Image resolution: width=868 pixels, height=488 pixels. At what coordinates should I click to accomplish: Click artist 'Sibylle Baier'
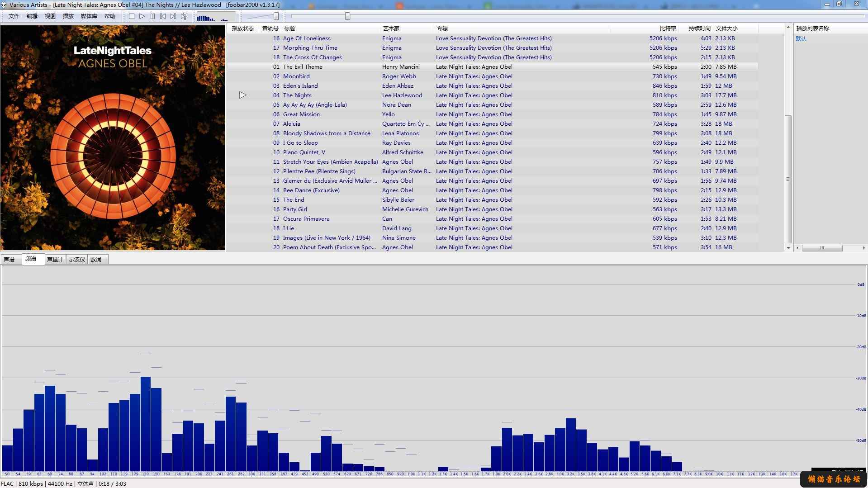[398, 200]
